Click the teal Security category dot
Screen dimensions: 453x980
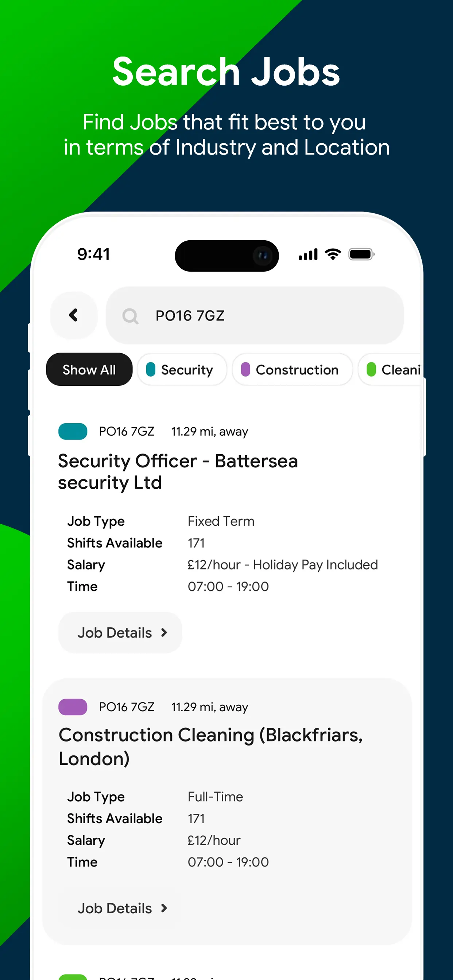coord(151,369)
